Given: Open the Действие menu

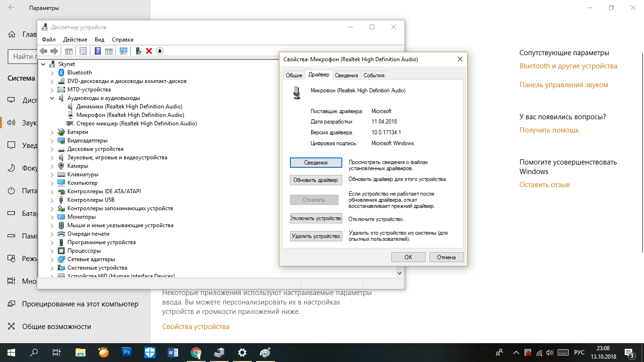Looking at the screenshot, I should (75, 40).
